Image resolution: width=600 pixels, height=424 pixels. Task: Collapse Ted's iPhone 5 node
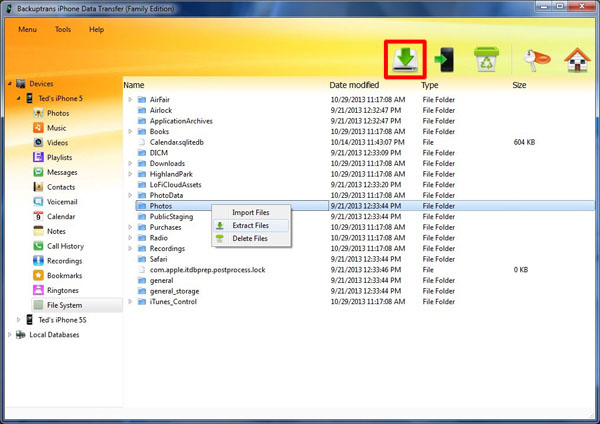pyautogui.click(x=18, y=98)
